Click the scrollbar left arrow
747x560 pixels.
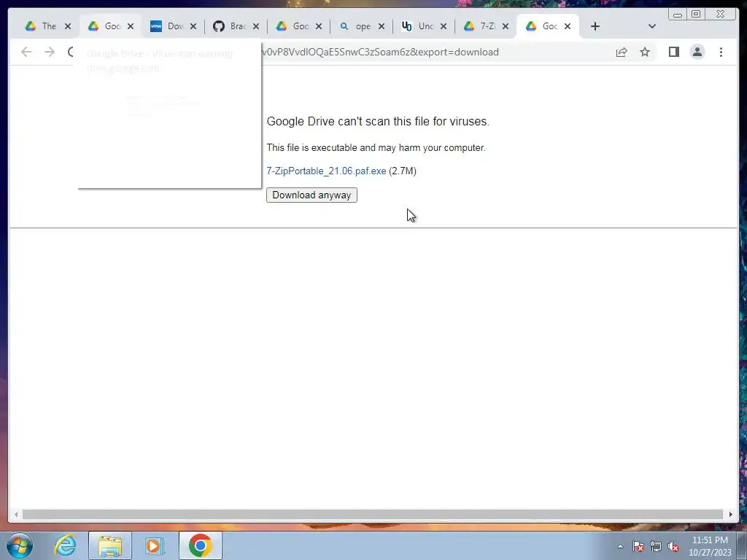point(16,514)
